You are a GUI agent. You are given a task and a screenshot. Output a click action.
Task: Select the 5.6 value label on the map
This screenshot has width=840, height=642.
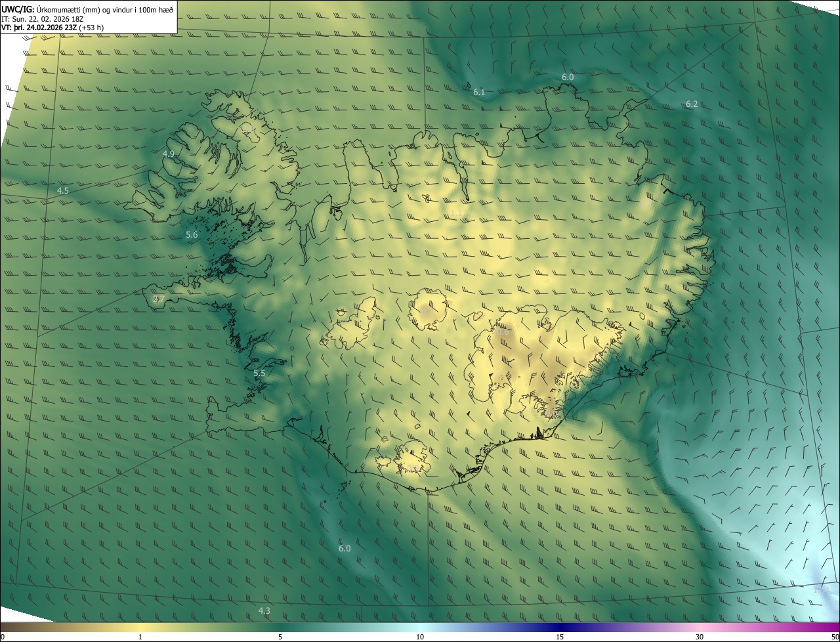(192, 235)
